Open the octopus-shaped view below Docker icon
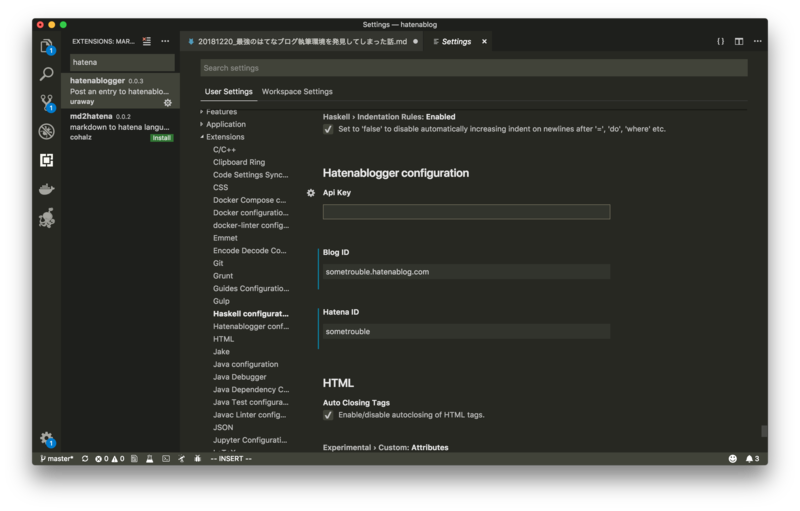The height and width of the screenshot is (511, 800). click(46, 218)
